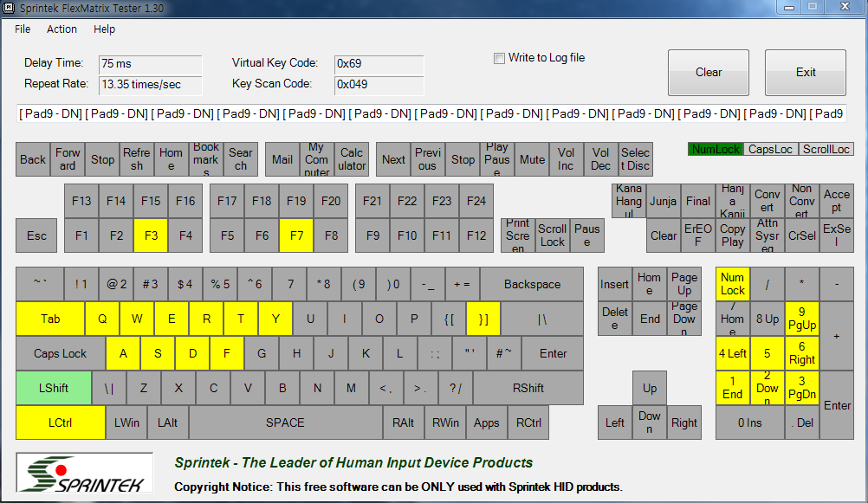Click the Print Screen key

pyautogui.click(x=517, y=235)
